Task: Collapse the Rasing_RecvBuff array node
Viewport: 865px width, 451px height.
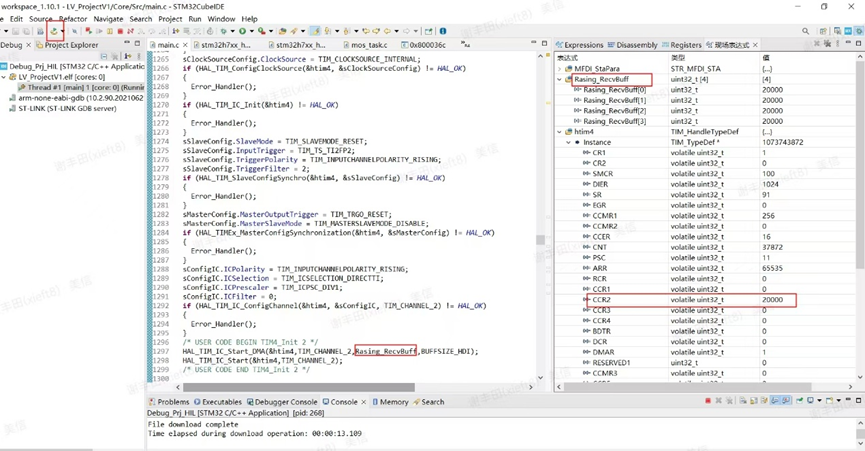Action: click(x=561, y=79)
